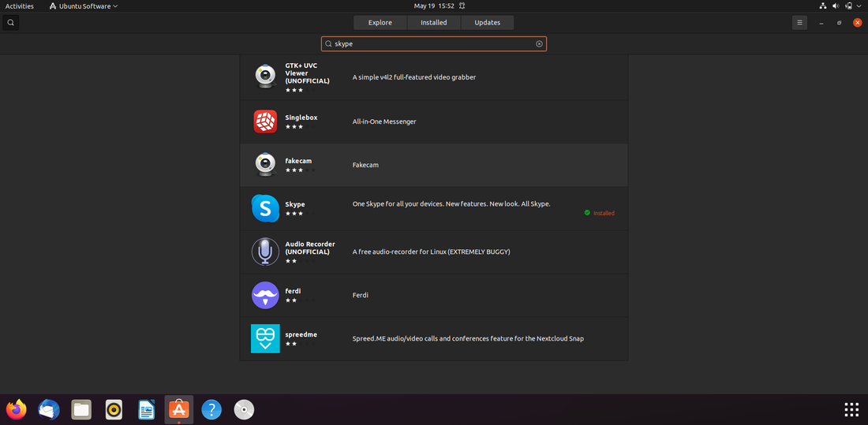Click the Singlebox red cube icon
This screenshot has width=868, height=425.
pos(265,121)
